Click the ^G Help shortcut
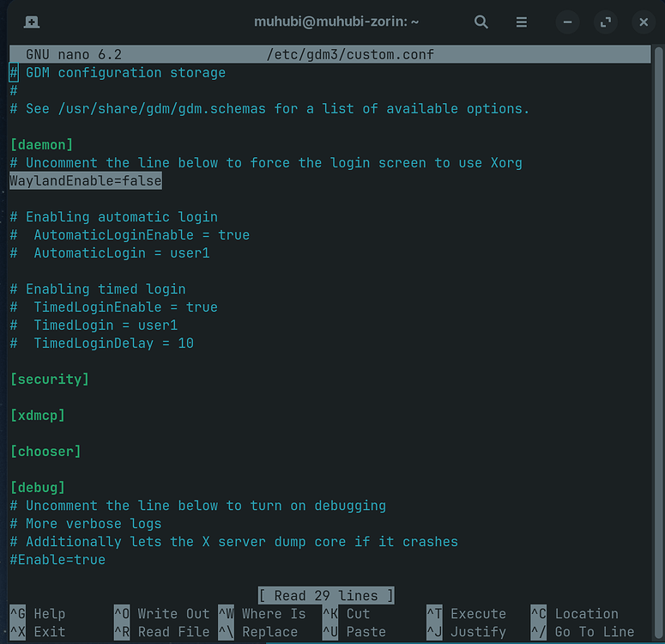 click(x=38, y=614)
